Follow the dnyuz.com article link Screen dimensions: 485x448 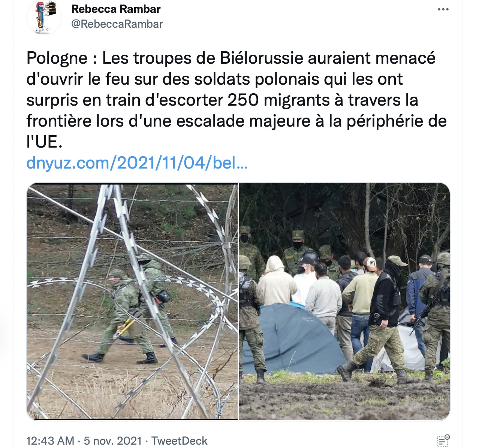[137, 163]
